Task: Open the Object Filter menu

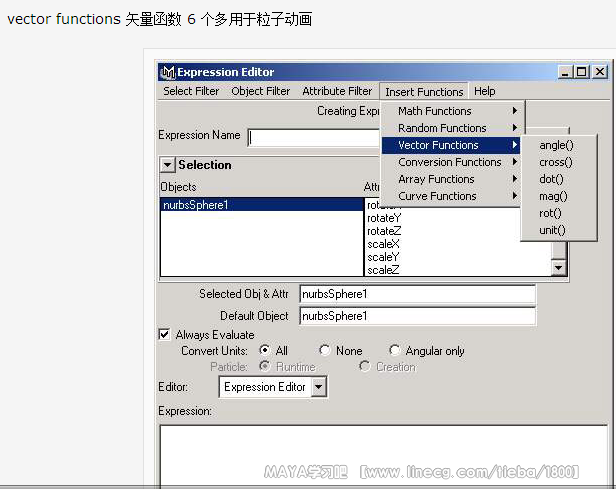Action: (x=260, y=91)
